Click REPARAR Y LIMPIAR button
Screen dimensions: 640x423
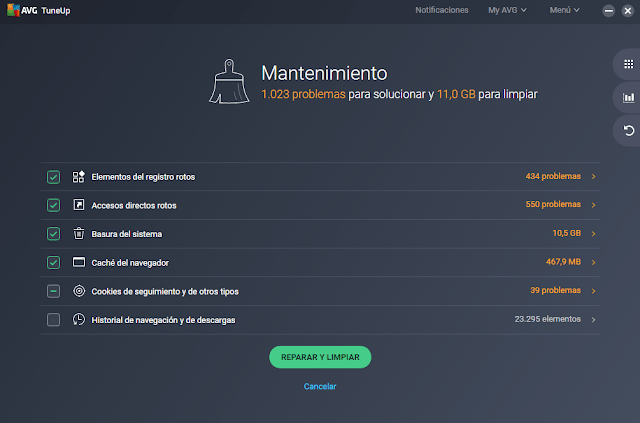320,357
